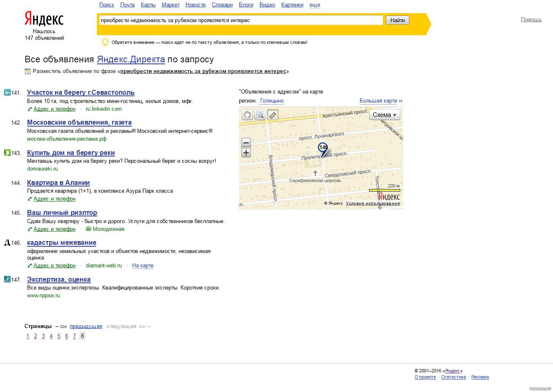Open Видео in the top navigation
This screenshot has width=553, height=392.
coord(267,5)
